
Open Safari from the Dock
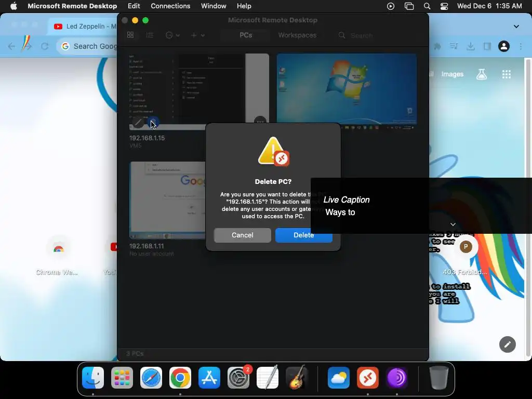pyautogui.click(x=151, y=377)
